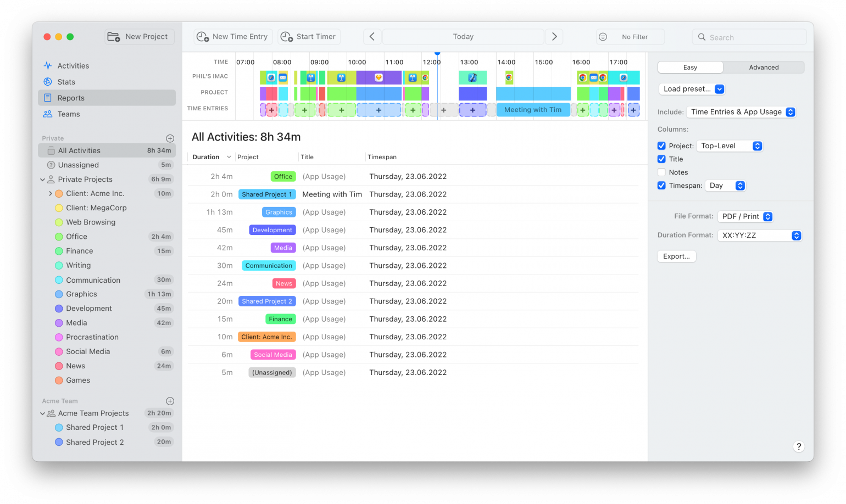Enable the Notes column checkbox
This screenshot has width=846, height=504.
pyautogui.click(x=661, y=172)
